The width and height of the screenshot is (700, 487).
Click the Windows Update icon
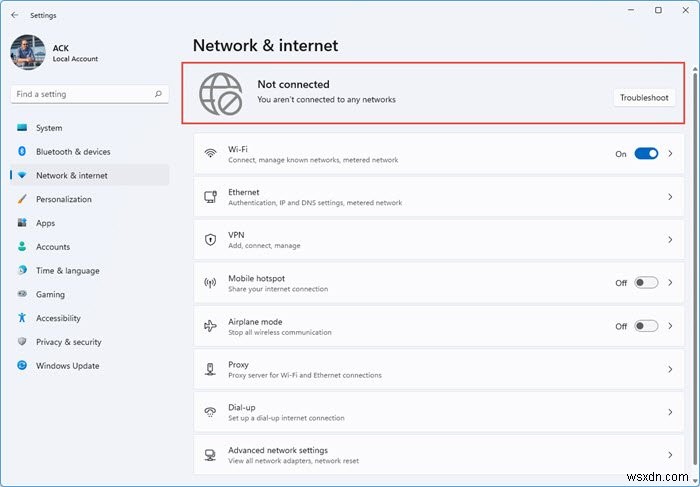tap(21, 366)
